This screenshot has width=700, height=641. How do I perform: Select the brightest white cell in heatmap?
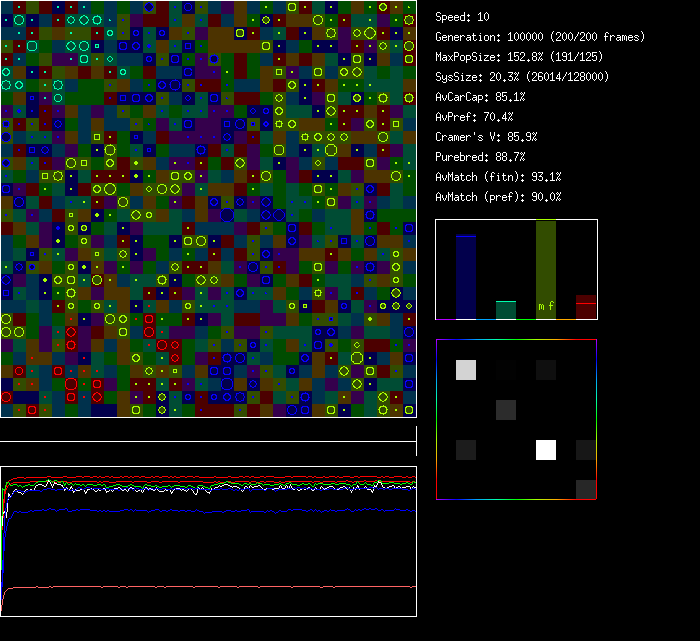point(546,450)
